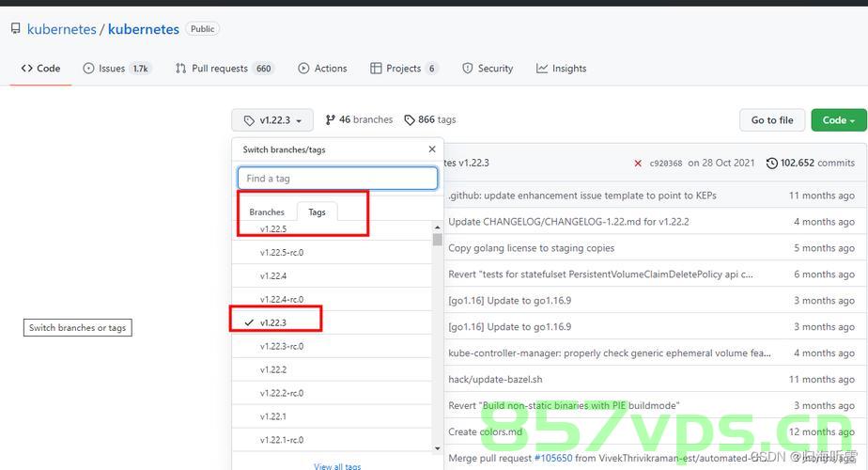The height and width of the screenshot is (470, 868).
Task: Select tag v1.22.2-rc.0
Action: (332, 392)
